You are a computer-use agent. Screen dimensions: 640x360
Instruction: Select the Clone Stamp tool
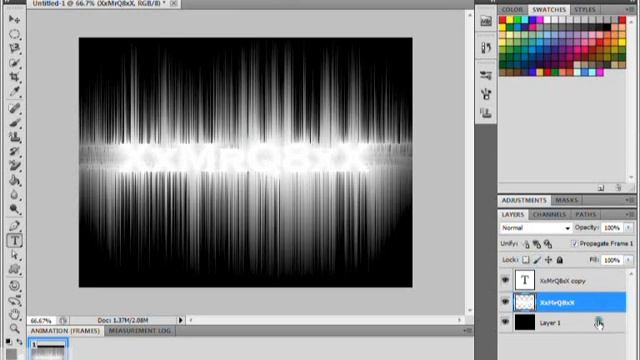click(x=14, y=137)
